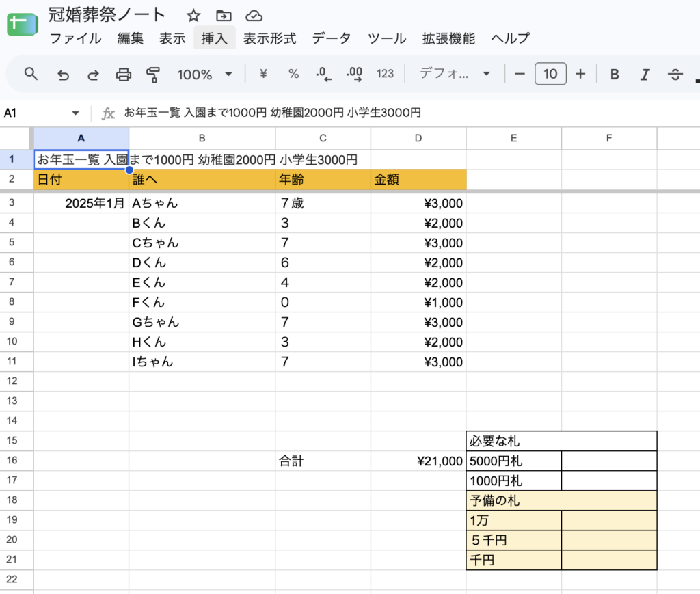Image resolution: width=700 pixels, height=594 pixels.
Task: Open the 表示形式 menu
Action: tap(269, 38)
